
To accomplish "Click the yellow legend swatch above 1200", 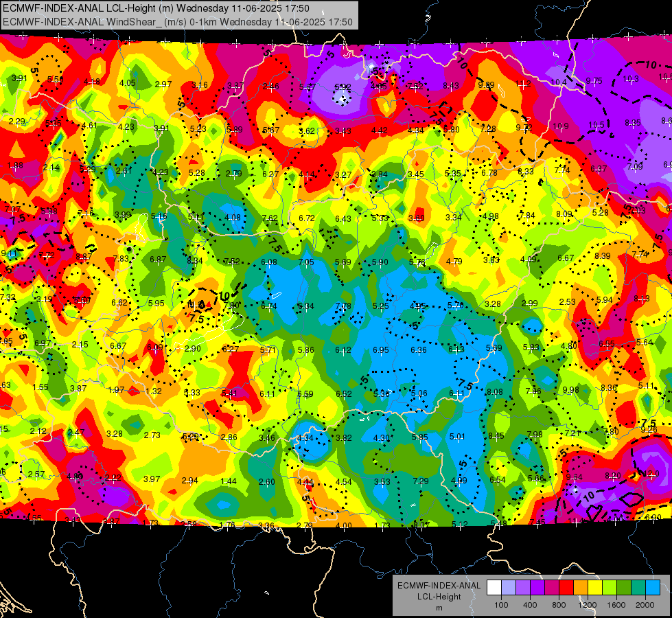I will (x=595, y=588).
